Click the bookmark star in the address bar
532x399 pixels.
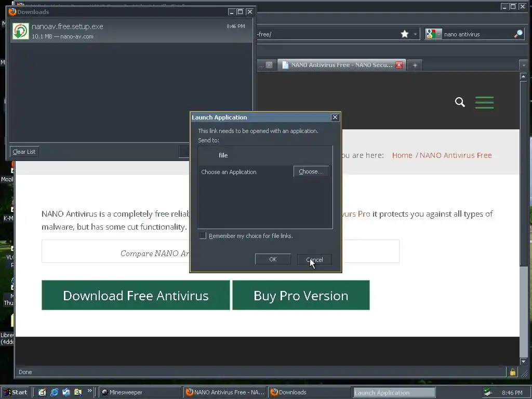(x=404, y=34)
